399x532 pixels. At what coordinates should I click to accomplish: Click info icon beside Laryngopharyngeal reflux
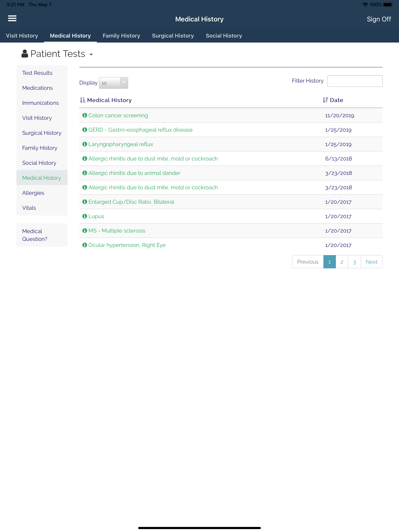pyautogui.click(x=85, y=144)
